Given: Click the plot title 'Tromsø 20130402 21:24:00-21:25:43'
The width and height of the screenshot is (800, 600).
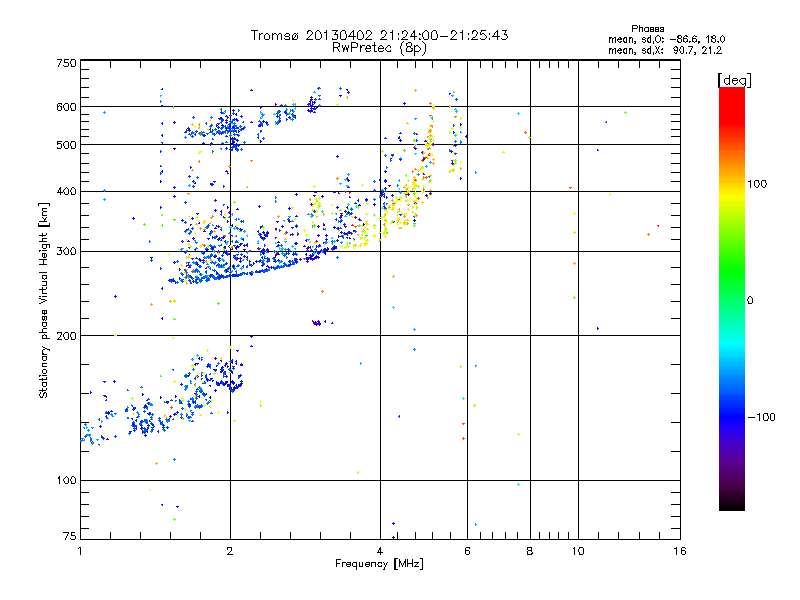Looking at the screenshot, I should pos(379,35).
